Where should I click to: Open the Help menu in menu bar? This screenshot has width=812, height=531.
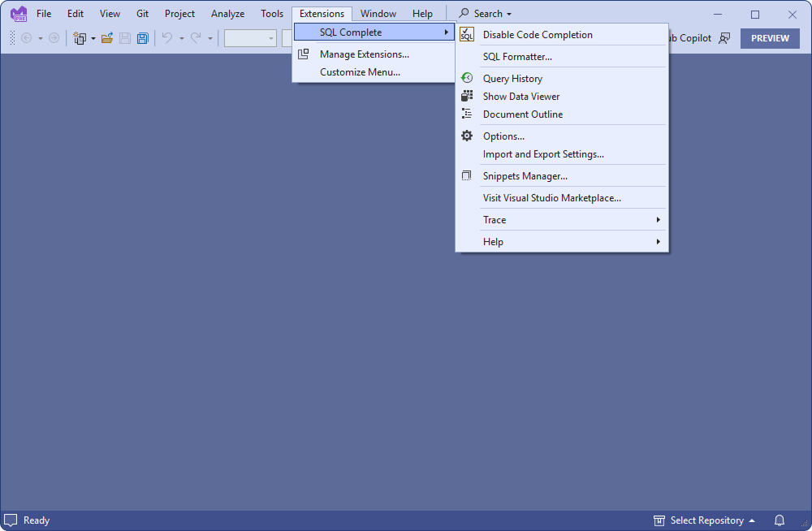pyautogui.click(x=422, y=14)
